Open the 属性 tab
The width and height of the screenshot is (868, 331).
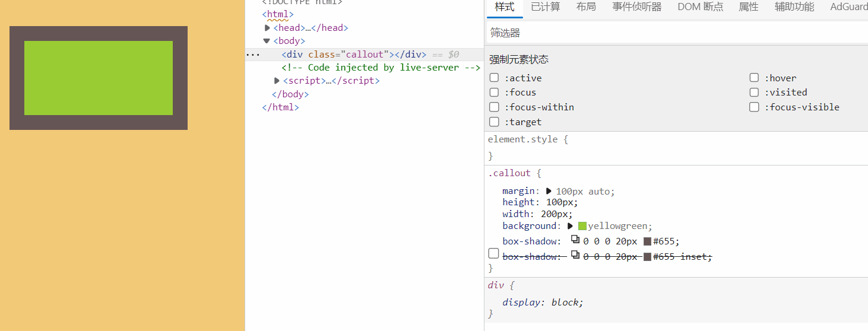pos(749,7)
